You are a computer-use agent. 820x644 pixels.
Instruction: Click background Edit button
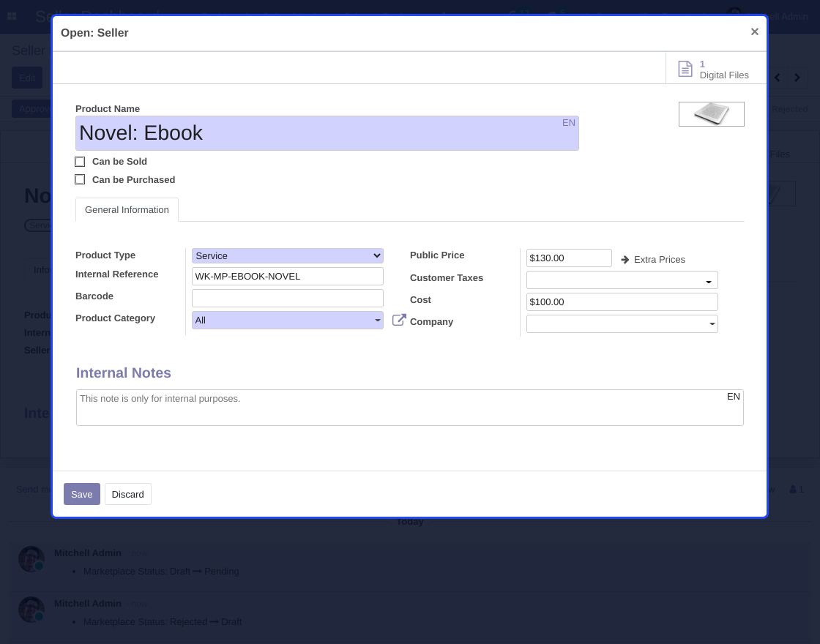[27, 78]
